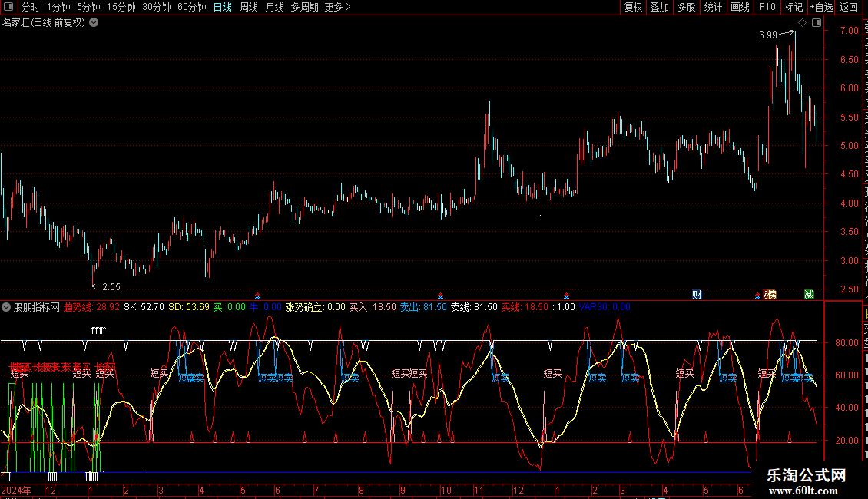Open the 名家汇 chart settings dropdown

point(94,23)
